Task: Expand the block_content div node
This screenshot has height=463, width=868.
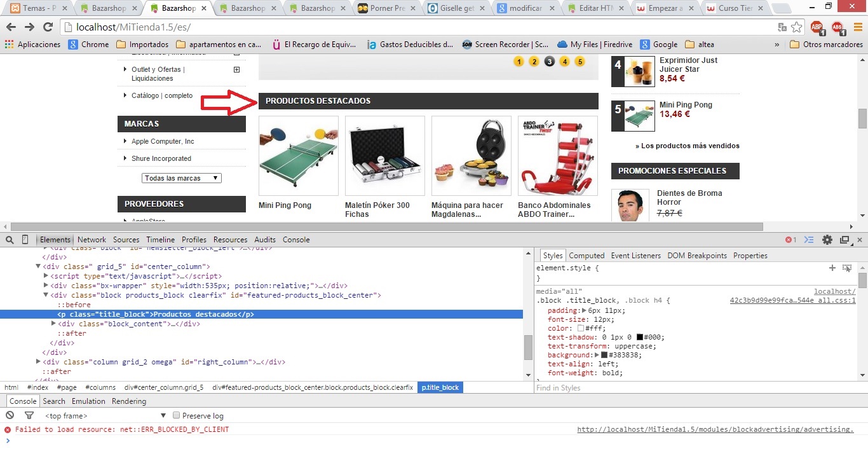Action: [x=53, y=324]
